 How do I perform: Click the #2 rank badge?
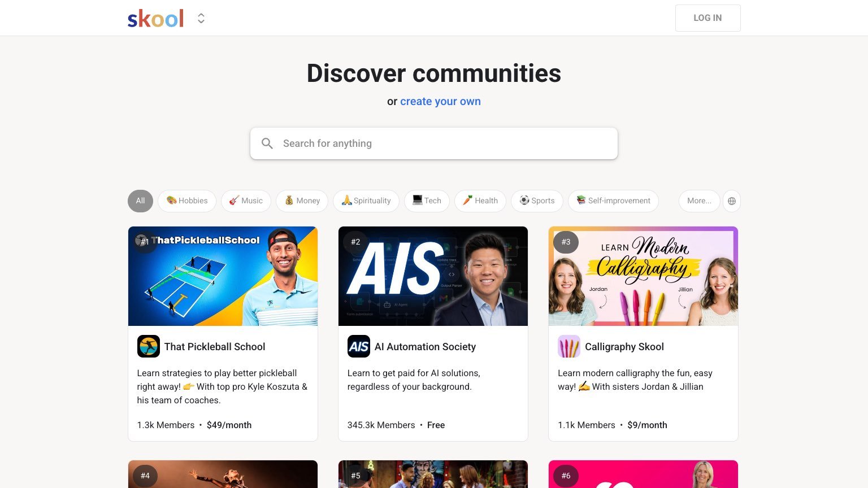pos(355,242)
